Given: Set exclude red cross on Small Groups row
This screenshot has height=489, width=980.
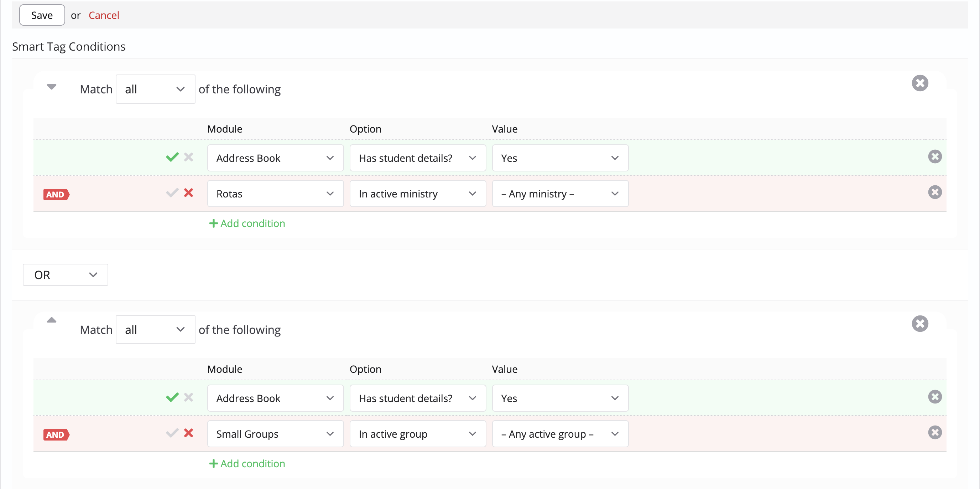Looking at the screenshot, I should (x=189, y=433).
